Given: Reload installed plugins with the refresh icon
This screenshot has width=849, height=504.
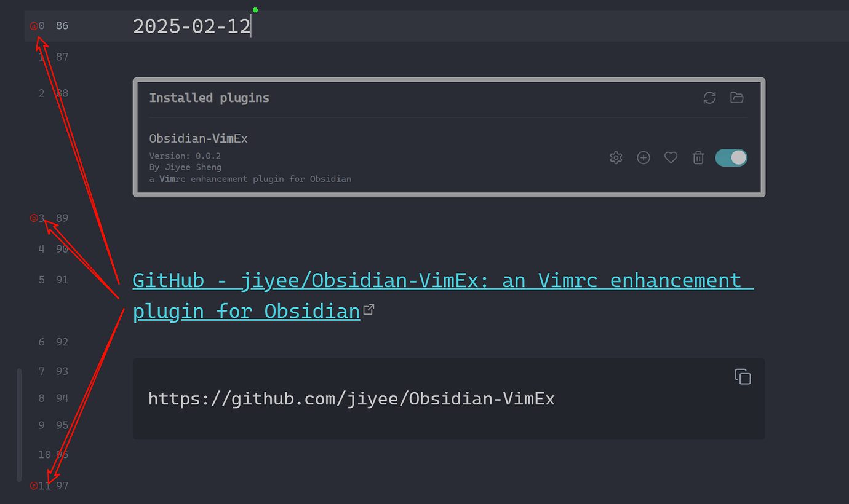Looking at the screenshot, I should pyautogui.click(x=709, y=98).
